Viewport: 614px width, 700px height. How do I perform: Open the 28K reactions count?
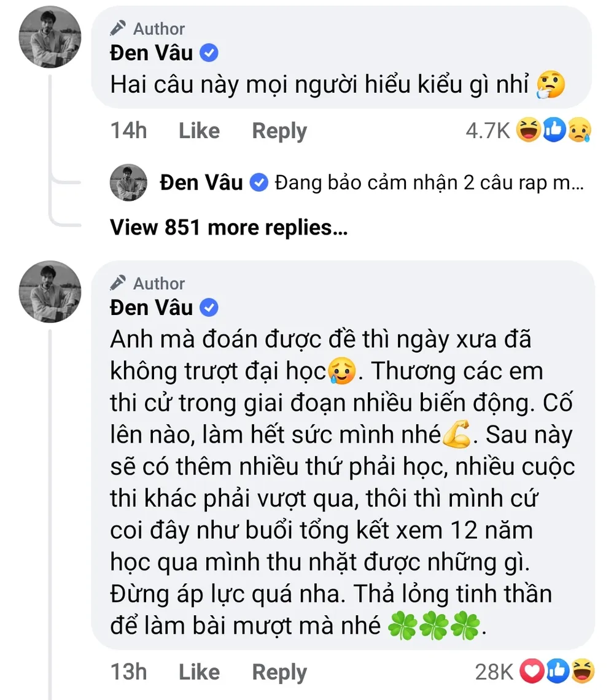[x=494, y=672]
